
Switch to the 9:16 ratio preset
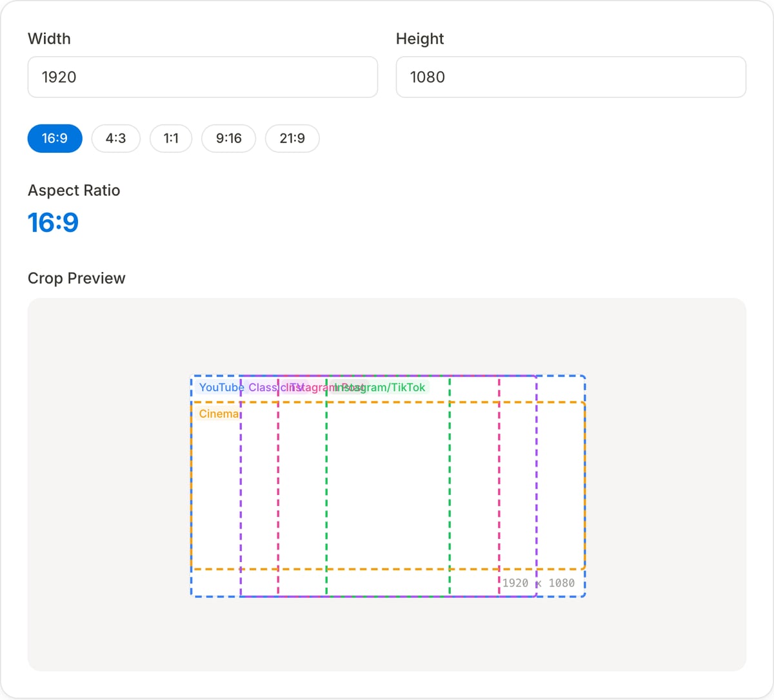pyautogui.click(x=229, y=139)
